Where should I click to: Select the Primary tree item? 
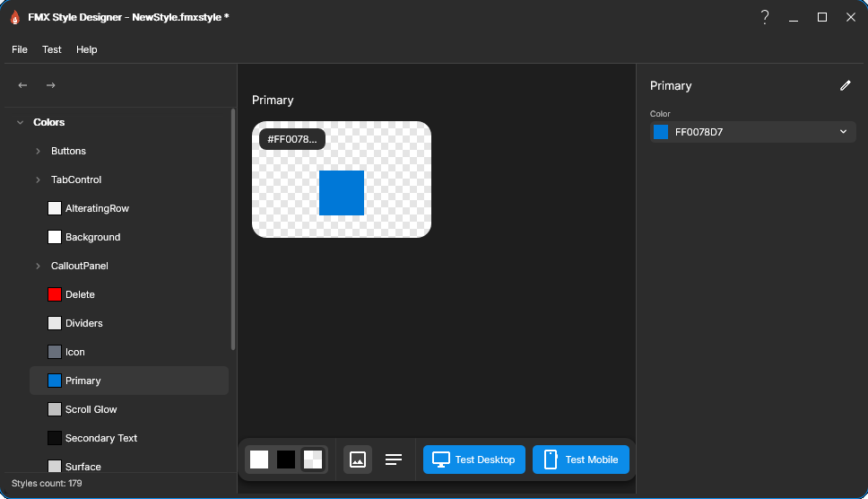pyautogui.click(x=129, y=381)
